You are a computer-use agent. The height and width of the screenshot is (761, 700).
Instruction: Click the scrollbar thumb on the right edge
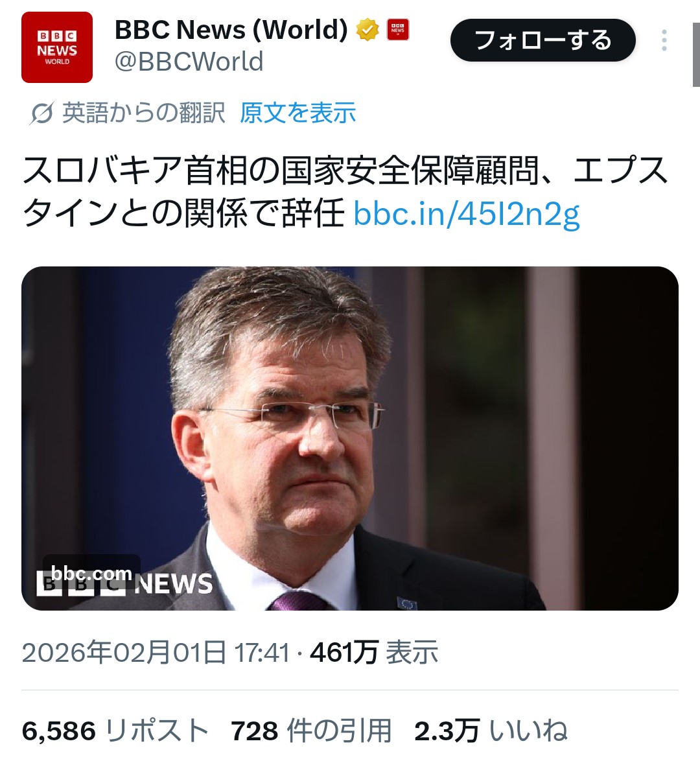[x=696, y=54]
